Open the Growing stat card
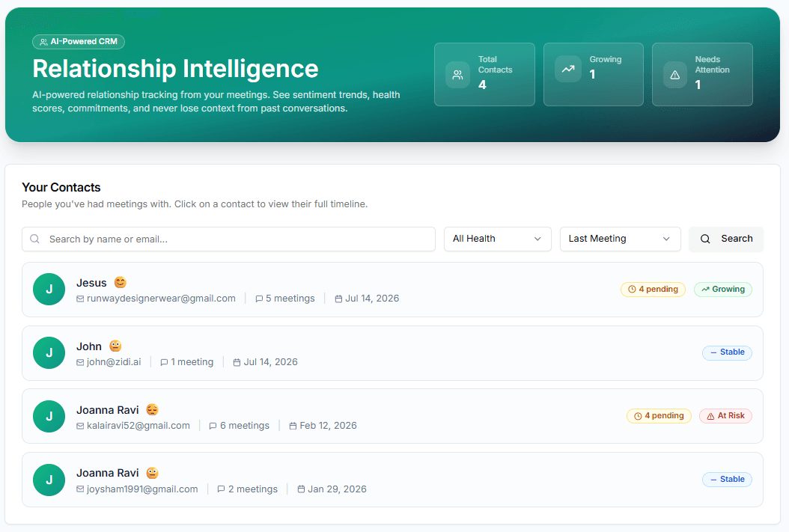 [x=594, y=74]
